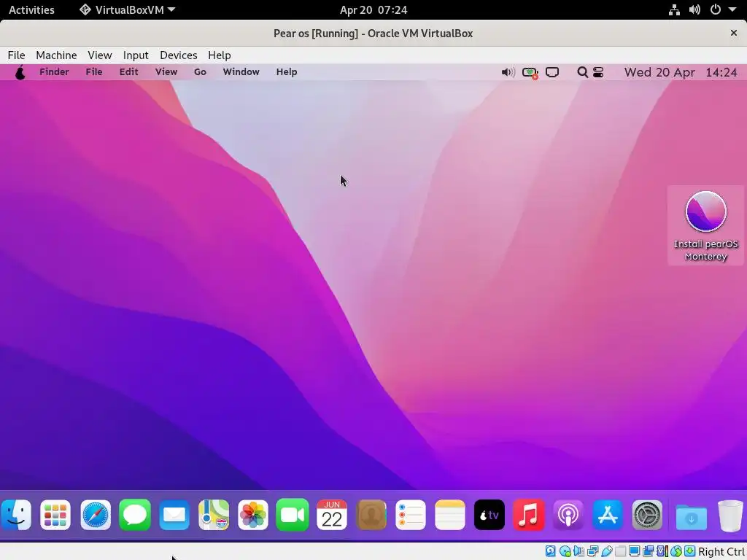Viewport: 747px width, 560px height.
Task: Open VirtualBox File menu
Action: tap(16, 55)
